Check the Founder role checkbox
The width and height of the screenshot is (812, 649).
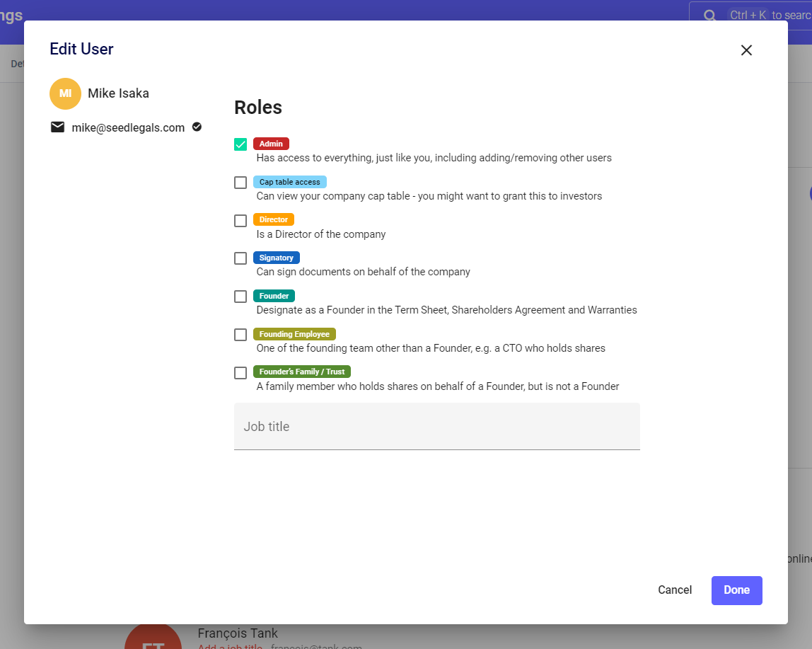pyautogui.click(x=240, y=297)
